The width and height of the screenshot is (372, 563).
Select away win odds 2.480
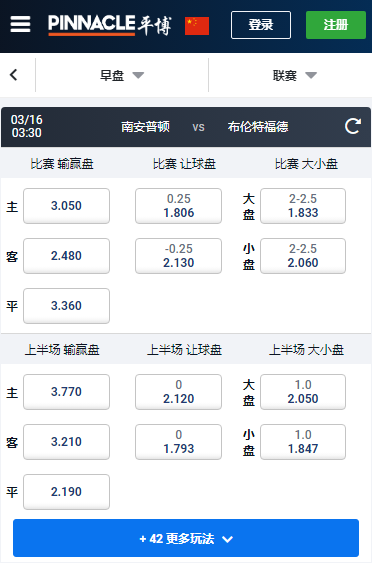66,256
